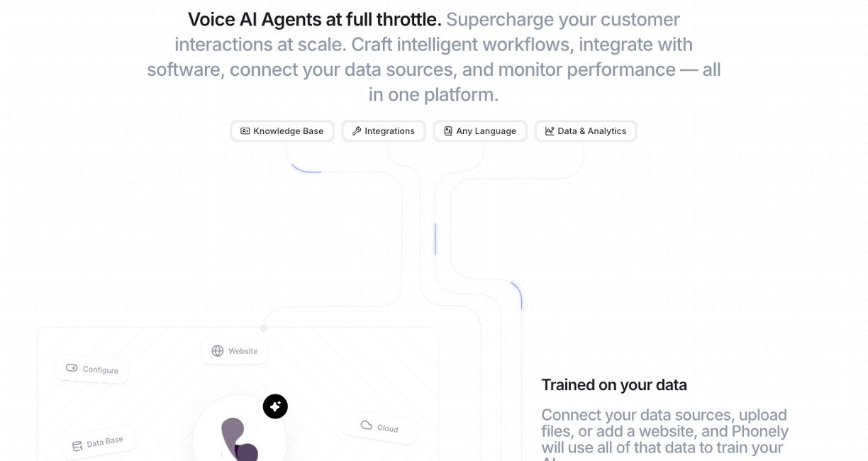This screenshot has height=461, width=868.
Task: Click the Cloud chip label
Action: 388,428
